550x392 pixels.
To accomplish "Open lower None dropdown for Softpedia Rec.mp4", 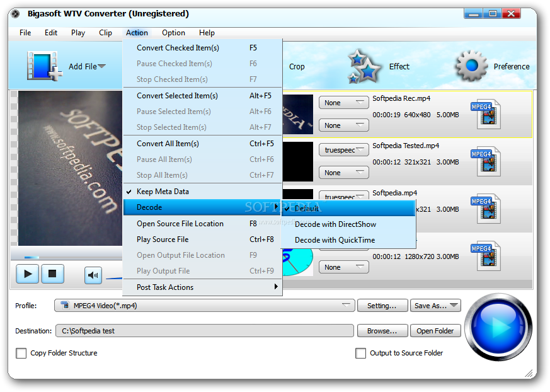I will tap(344, 125).
